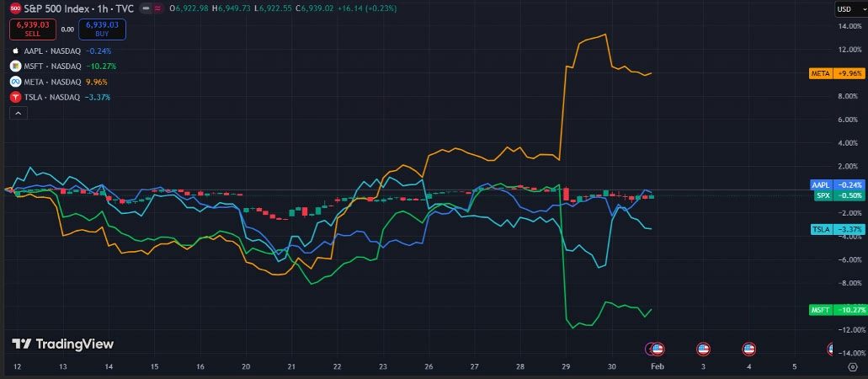Click the Meta logo icon in legend
This screenshot has height=379, width=868.
[x=16, y=82]
